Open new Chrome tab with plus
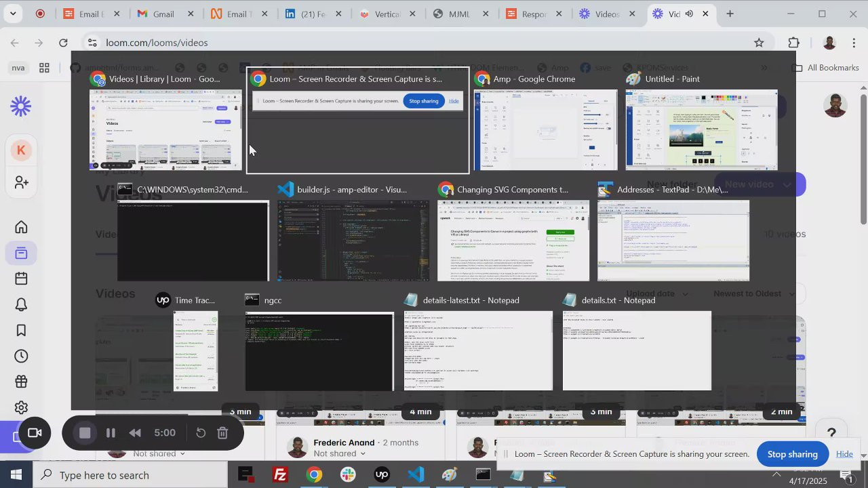Screen dimensions: 868x488 (x=730, y=14)
